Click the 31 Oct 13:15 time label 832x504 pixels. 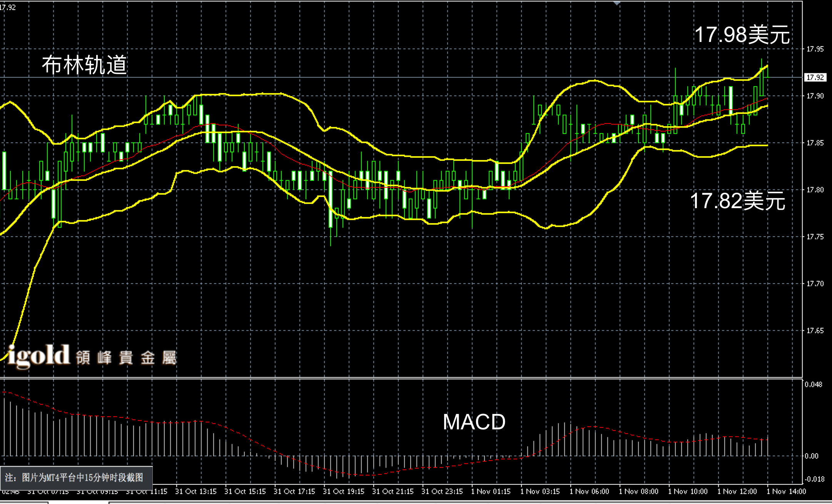click(195, 491)
